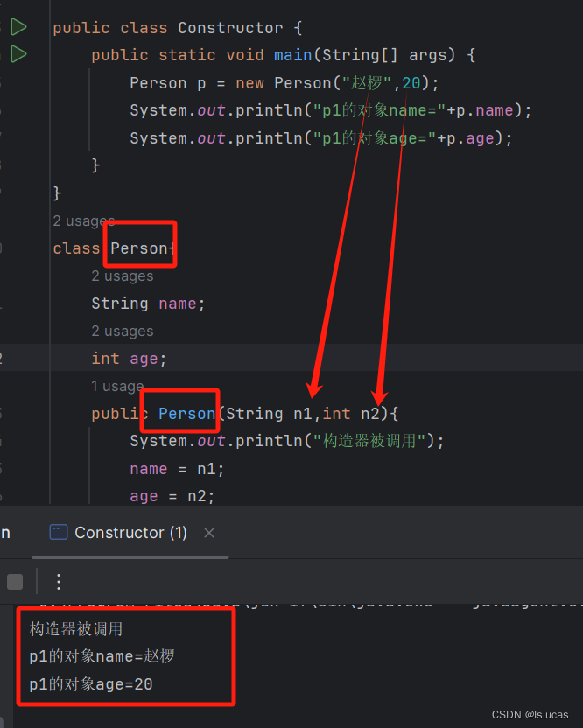583x728 pixels.
Task: Click console output 'p1的对象age=20'
Action: [91, 684]
